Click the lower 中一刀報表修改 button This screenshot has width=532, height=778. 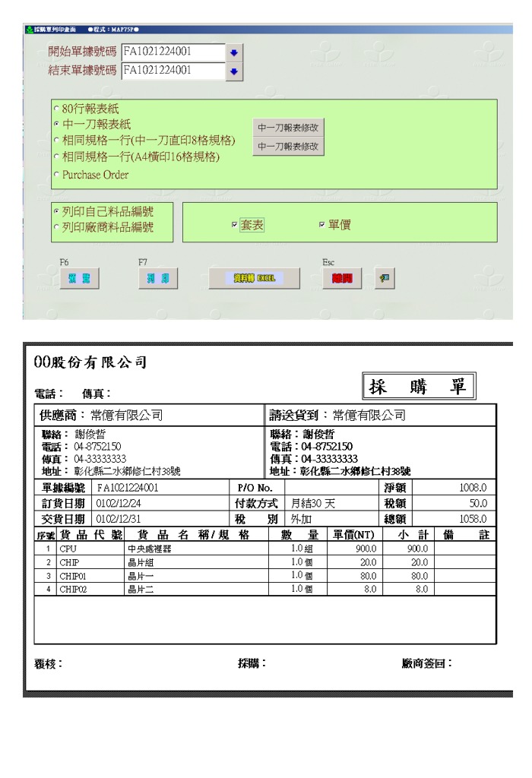288,146
